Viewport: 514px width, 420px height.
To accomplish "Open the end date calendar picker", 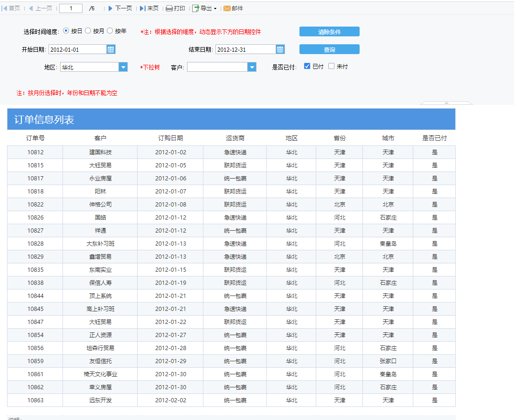I will point(280,49).
